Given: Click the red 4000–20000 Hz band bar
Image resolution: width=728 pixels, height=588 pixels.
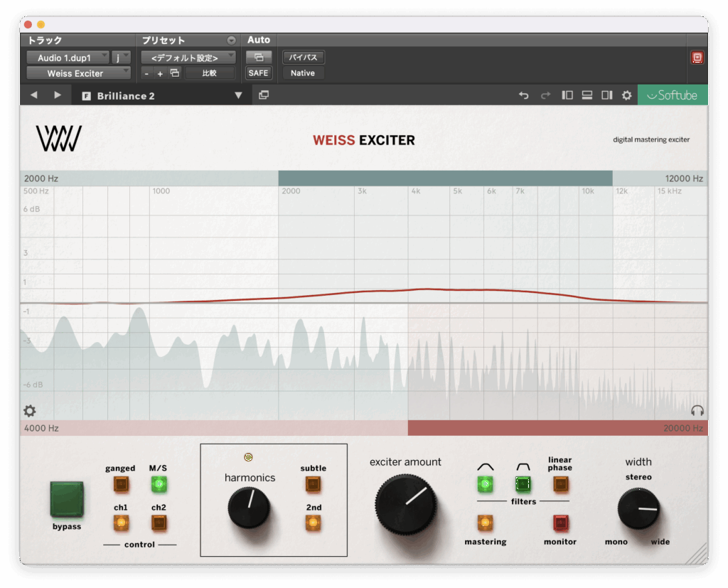Looking at the screenshot, I should point(557,428).
